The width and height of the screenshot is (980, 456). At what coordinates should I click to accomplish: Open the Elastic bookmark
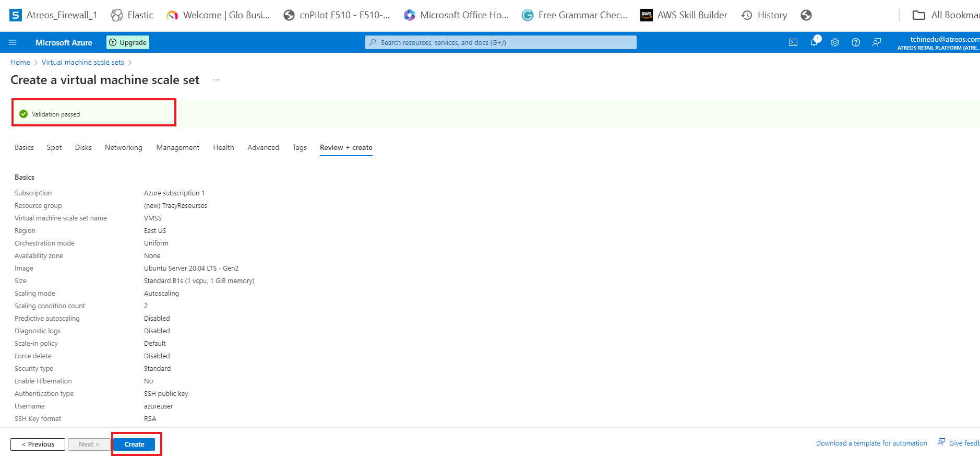(132, 15)
